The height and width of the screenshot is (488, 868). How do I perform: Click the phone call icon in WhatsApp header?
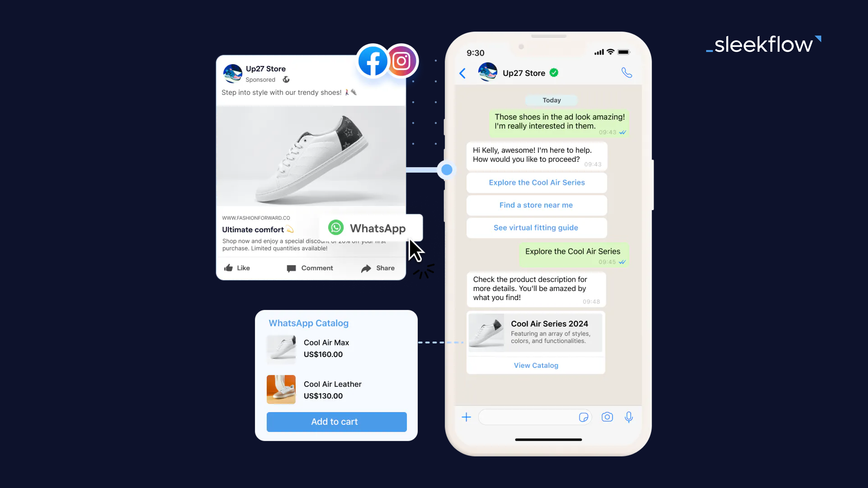[x=627, y=73]
